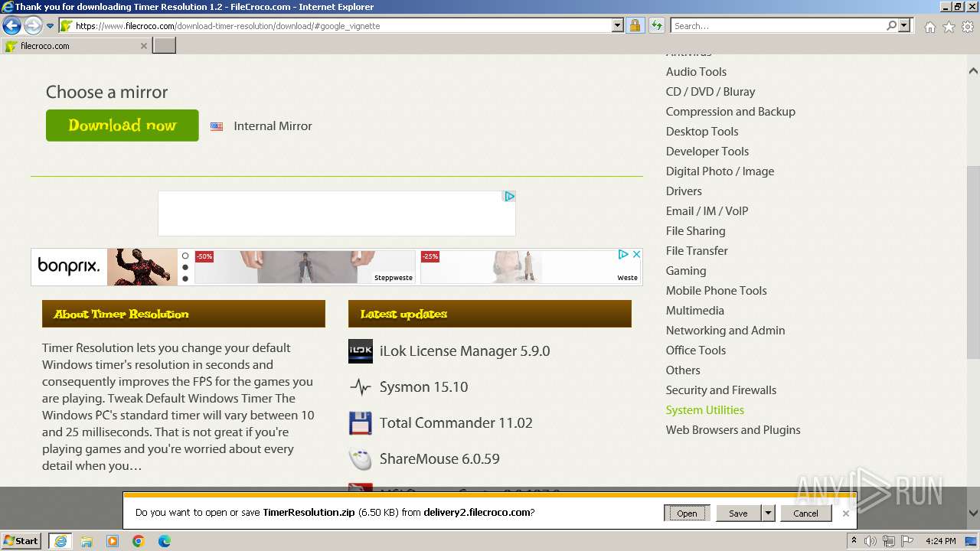Open the Steppweste product ad
This screenshot has height=551, width=980.
[x=304, y=267]
